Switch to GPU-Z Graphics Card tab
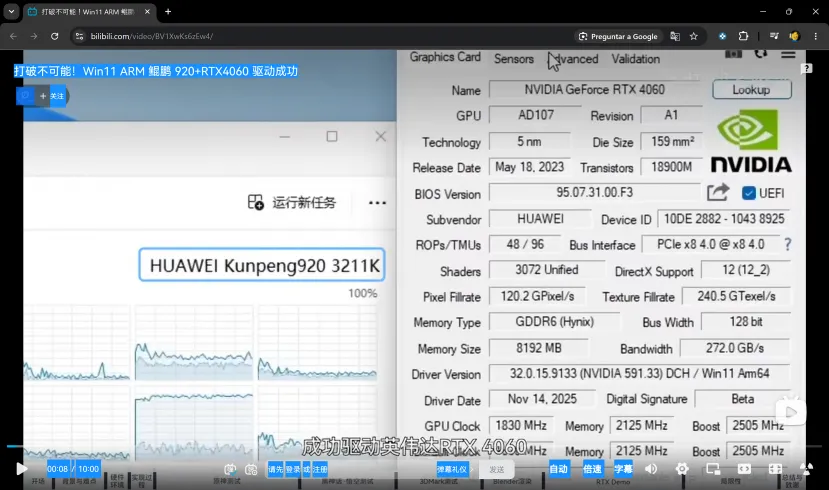Viewport: 829px width, 490px height. [x=445, y=57]
